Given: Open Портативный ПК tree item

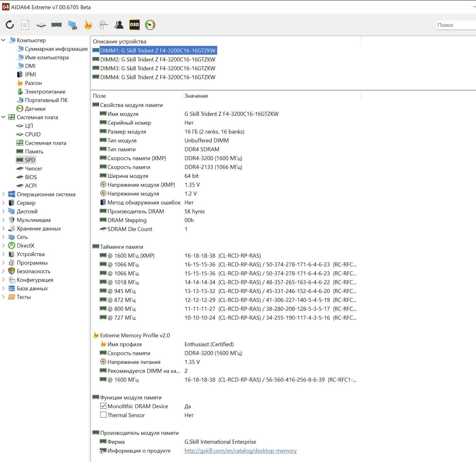Looking at the screenshot, I should tap(46, 100).
